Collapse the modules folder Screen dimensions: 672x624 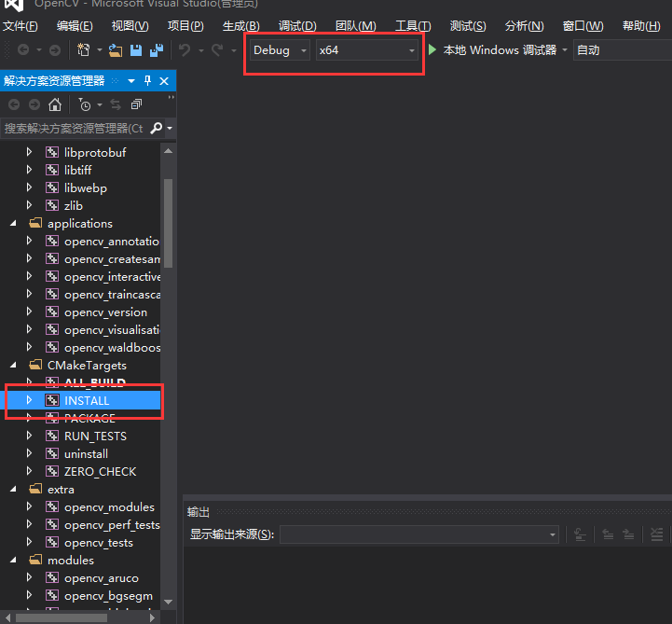tap(13, 560)
